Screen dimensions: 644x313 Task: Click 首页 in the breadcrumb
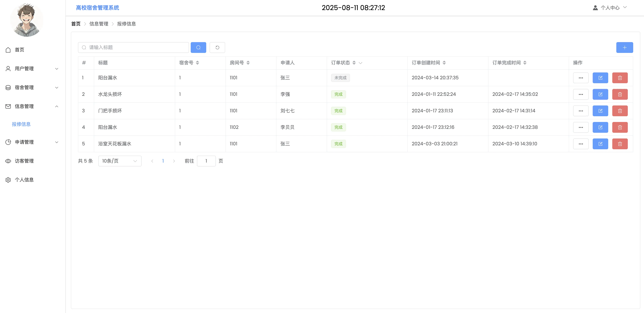[x=76, y=24]
